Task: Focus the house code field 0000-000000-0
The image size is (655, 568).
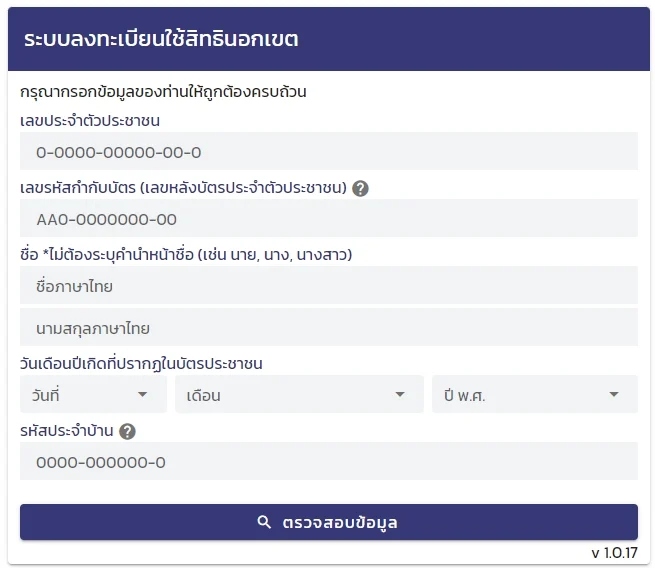Action: 328,463
